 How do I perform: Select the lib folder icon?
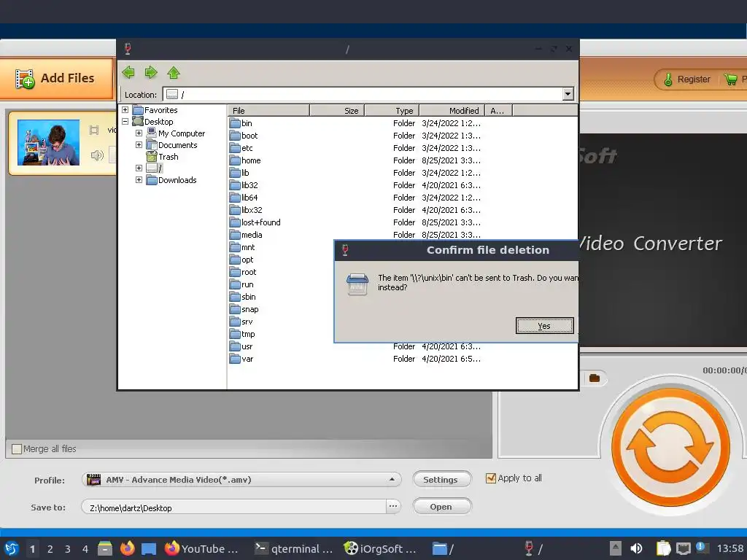coord(235,173)
